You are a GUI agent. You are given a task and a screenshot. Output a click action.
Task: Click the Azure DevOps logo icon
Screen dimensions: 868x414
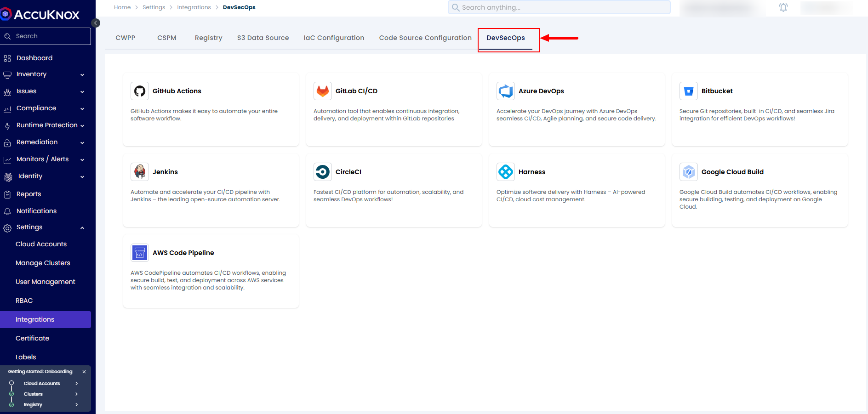click(x=506, y=91)
